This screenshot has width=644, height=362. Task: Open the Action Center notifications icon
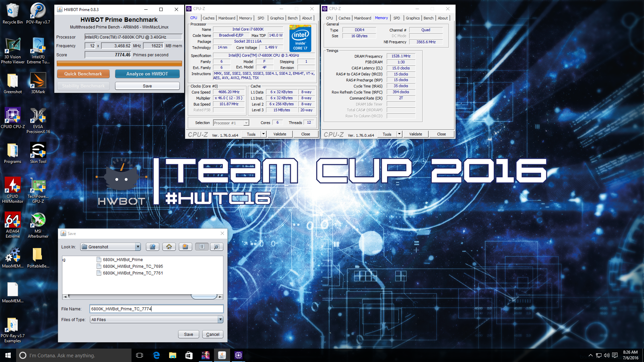(x=615, y=355)
